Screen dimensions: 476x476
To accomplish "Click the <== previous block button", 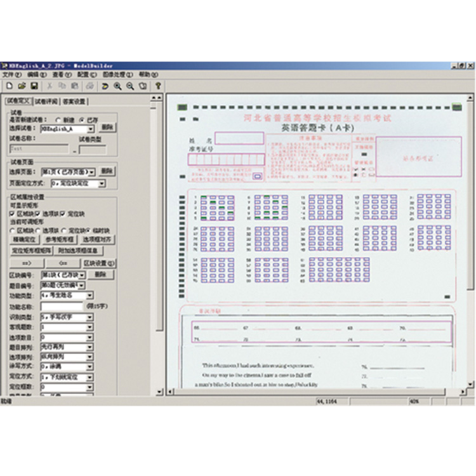I will [63, 263].
